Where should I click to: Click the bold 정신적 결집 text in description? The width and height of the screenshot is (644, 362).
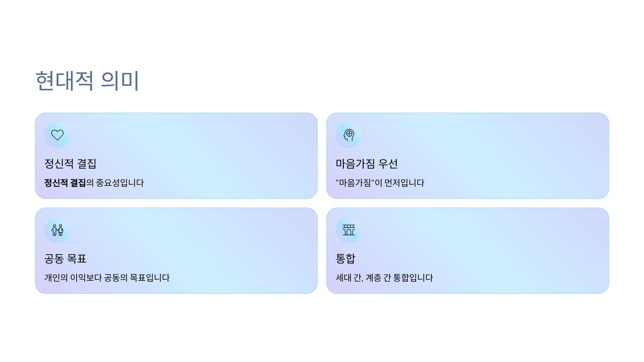coord(65,183)
